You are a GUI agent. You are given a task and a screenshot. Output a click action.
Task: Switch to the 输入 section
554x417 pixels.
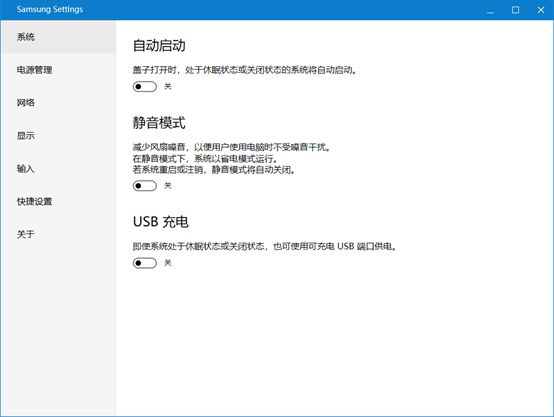(58, 169)
